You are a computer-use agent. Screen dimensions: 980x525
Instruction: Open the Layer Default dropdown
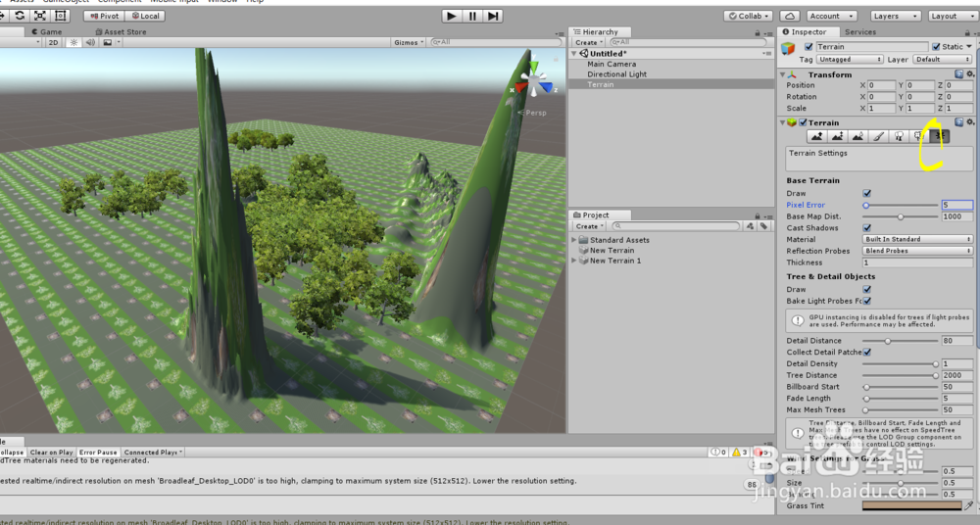pos(943,60)
